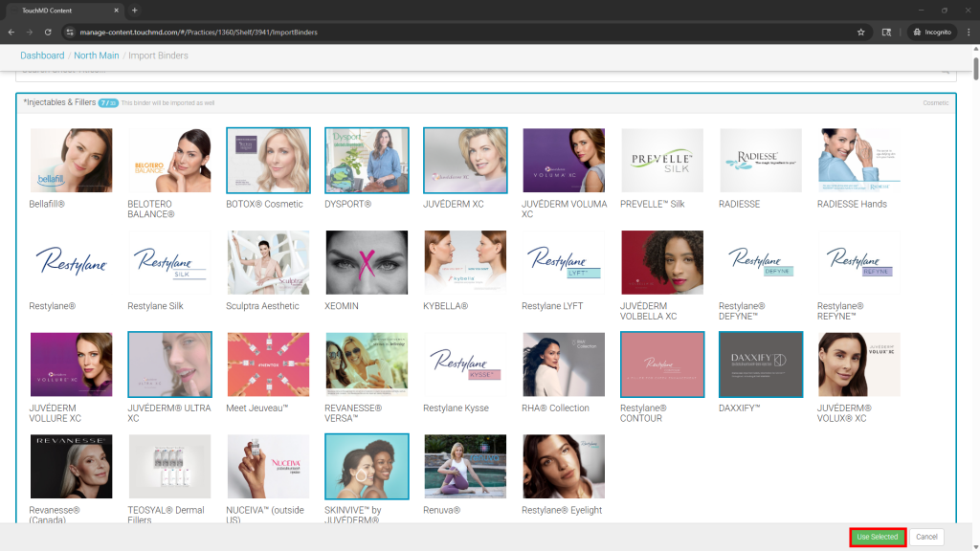Screen dimensions: 980x551
Task: Select the Restylane Silk thumbnail
Action: click(169, 262)
